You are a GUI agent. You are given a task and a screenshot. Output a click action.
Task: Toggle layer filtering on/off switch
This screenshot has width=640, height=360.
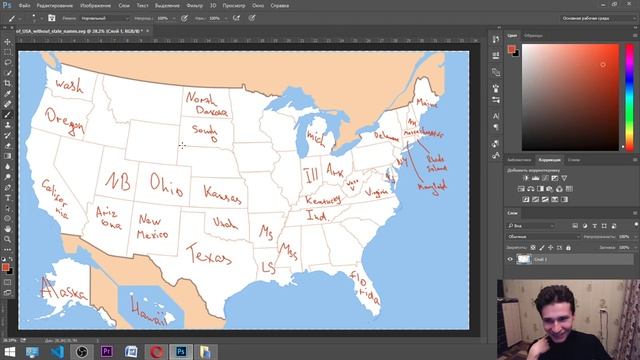coord(636,224)
